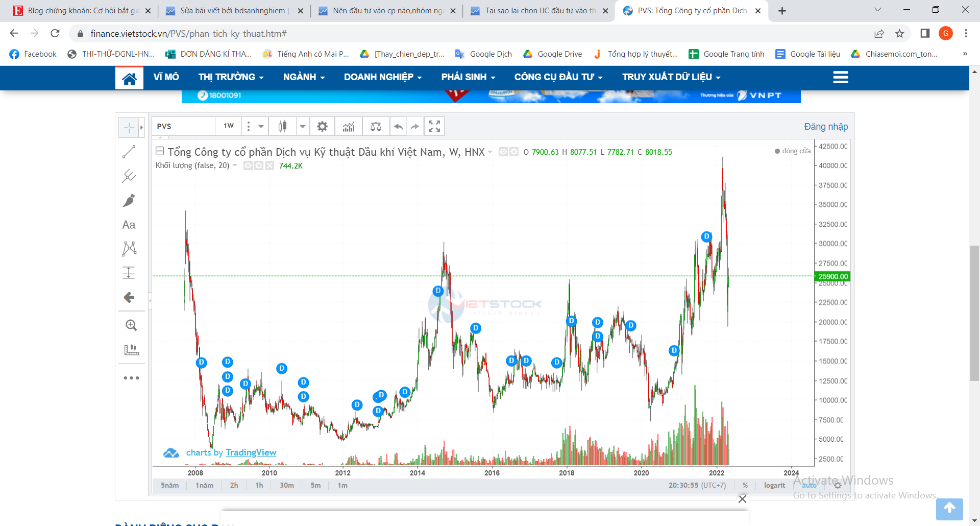This screenshot has width=980, height=526.
Task: Open the DOANH NGHIỆP dropdown menu
Action: coord(383,77)
